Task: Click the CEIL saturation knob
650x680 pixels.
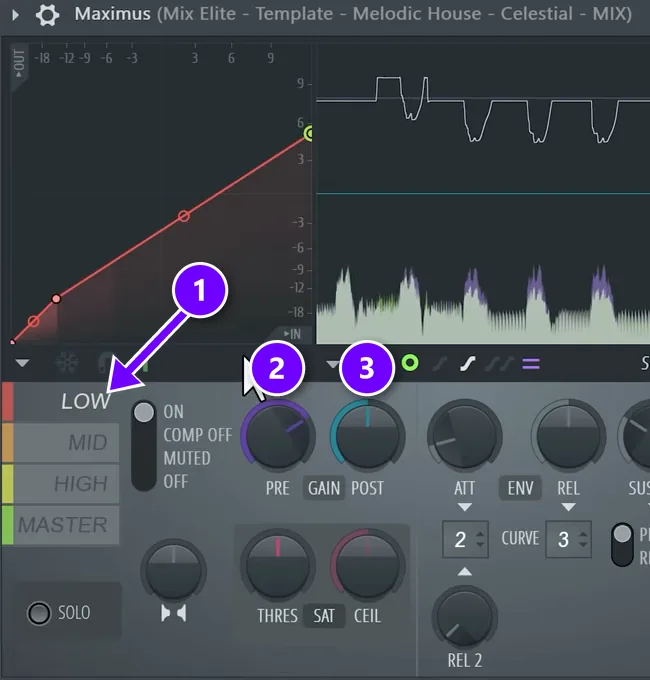Action: pos(367,566)
